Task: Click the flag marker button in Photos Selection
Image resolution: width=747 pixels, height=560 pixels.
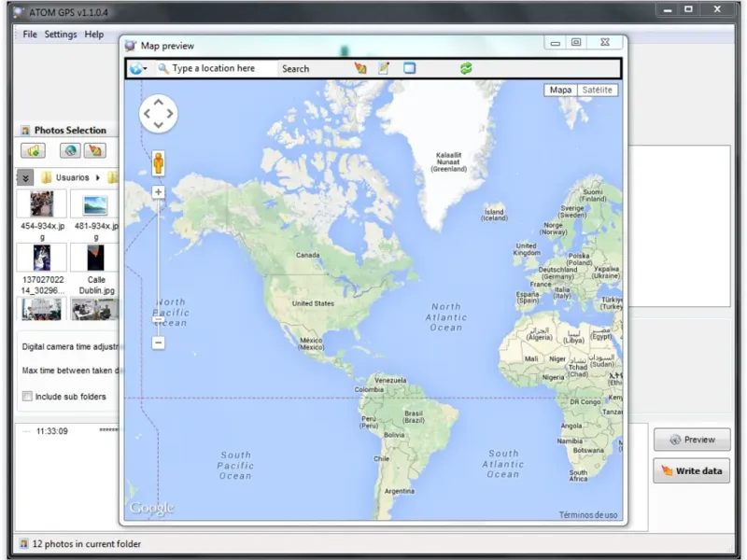Action: point(95,151)
